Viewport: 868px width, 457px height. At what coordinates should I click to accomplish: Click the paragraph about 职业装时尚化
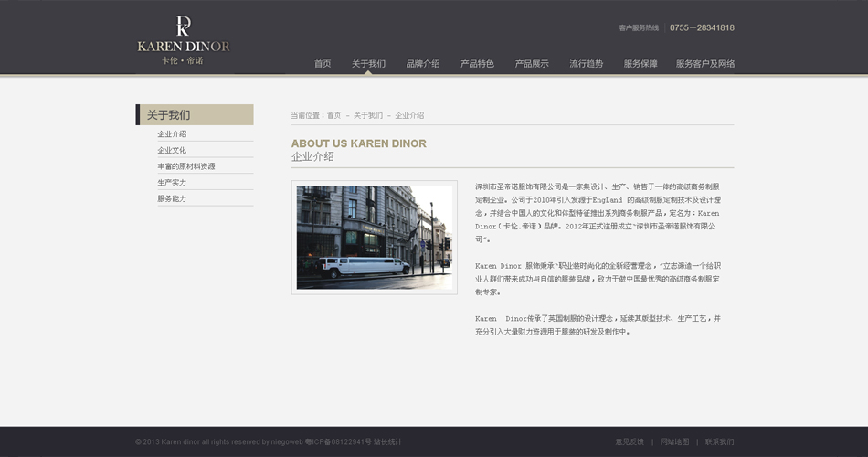click(598, 279)
